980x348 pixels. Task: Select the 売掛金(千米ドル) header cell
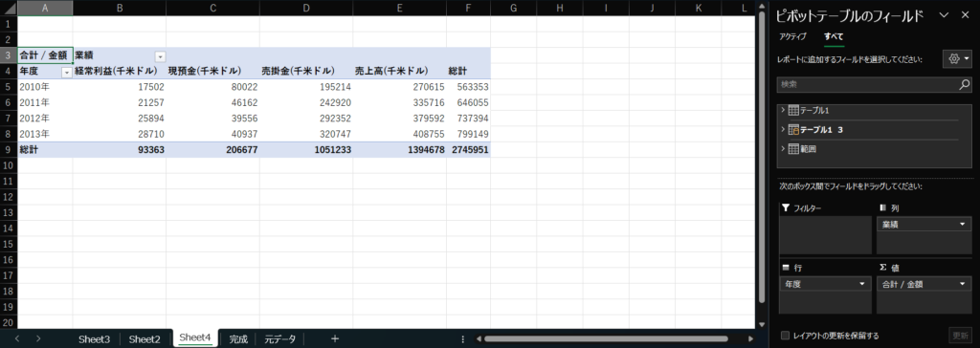point(306,71)
